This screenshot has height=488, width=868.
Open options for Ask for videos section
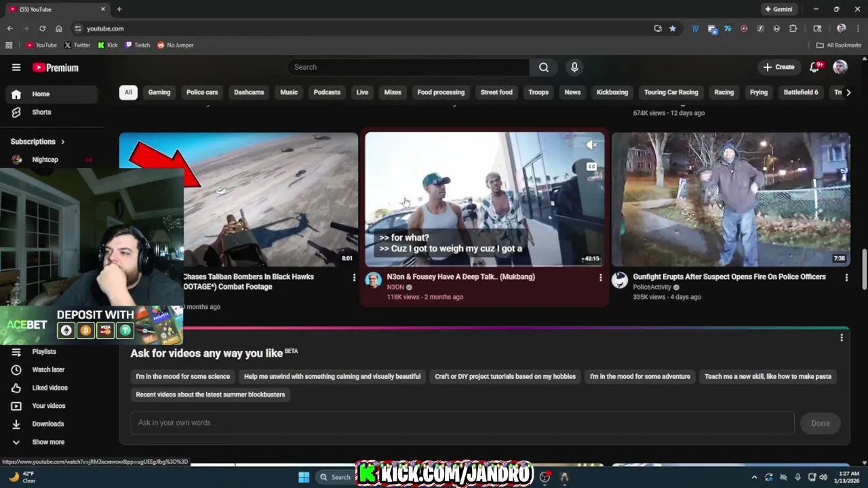tap(842, 338)
